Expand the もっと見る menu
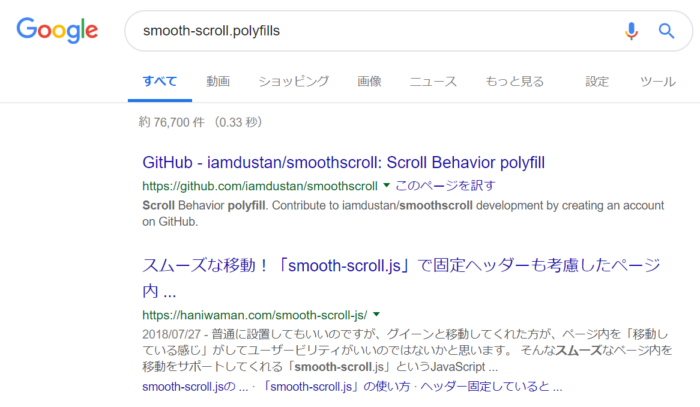The image size is (700, 407). click(x=514, y=82)
